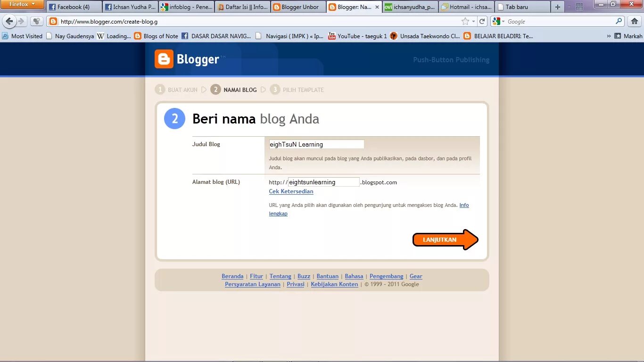Click the Judul Blog title input field
Viewport: 644px width, 362px height.
click(x=316, y=144)
